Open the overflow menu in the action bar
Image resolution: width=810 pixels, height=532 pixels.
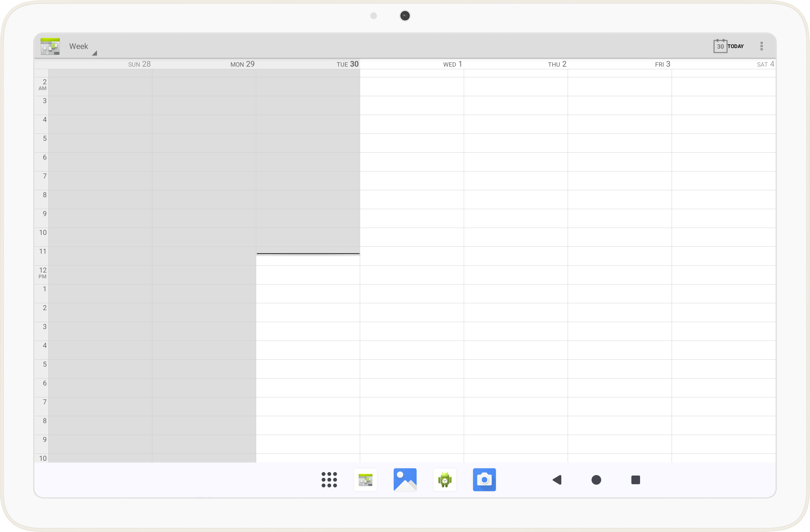(762, 46)
